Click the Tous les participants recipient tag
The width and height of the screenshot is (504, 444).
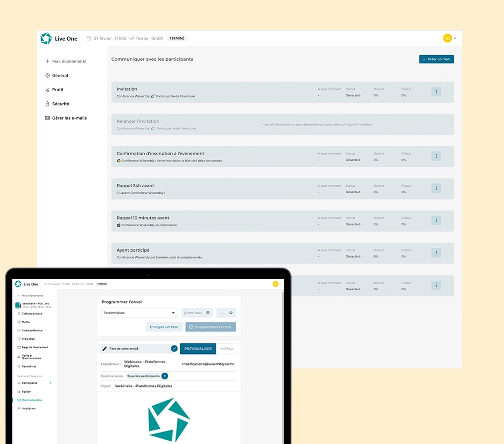click(143, 376)
